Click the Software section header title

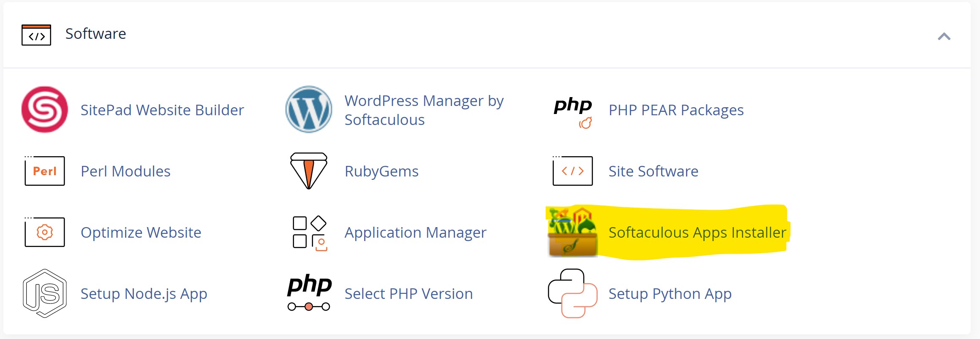(x=95, y=34)
